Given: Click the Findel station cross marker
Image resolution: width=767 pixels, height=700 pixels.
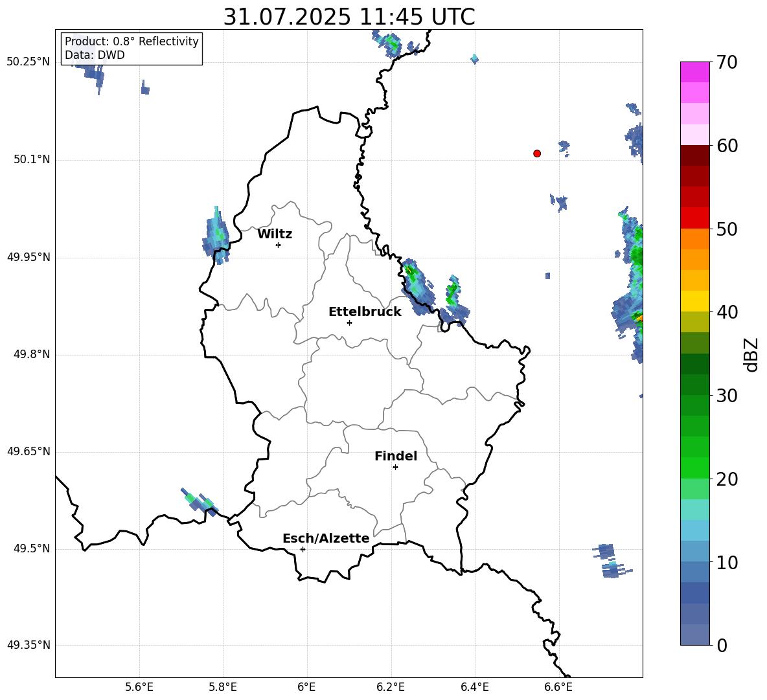Looking at the screenshot, I should [395, 468].
